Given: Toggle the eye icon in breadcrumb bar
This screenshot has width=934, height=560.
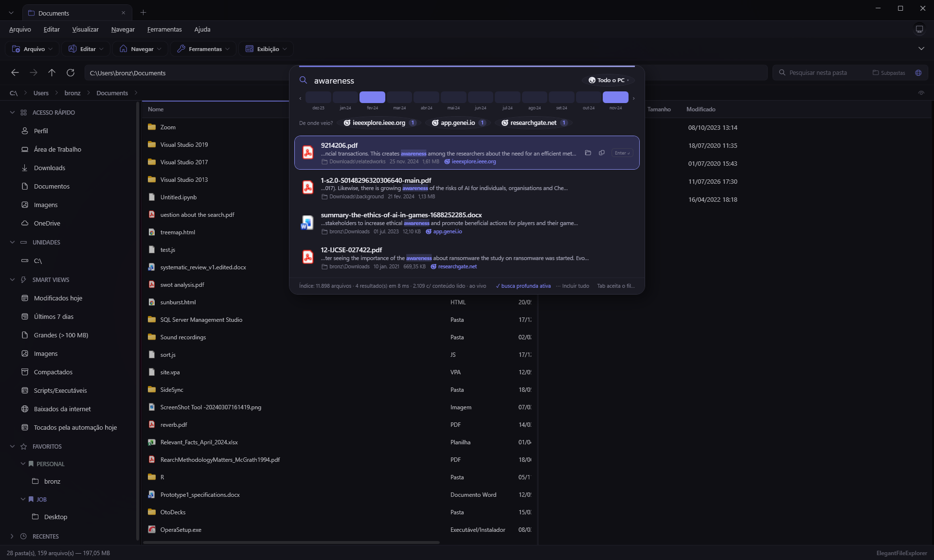Looking at the screenshot, I should [921, 93].
